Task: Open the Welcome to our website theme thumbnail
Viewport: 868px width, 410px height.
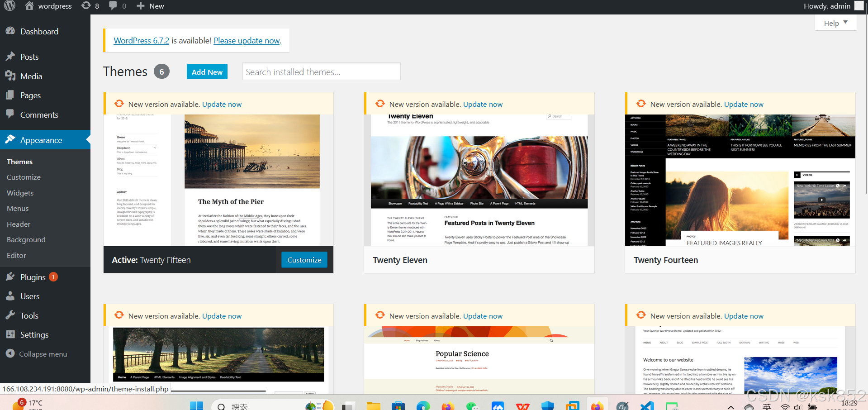Action: pos(740,360)
